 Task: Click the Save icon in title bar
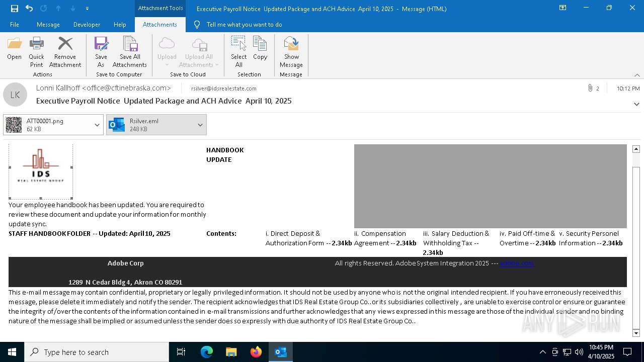pos(15,9)
